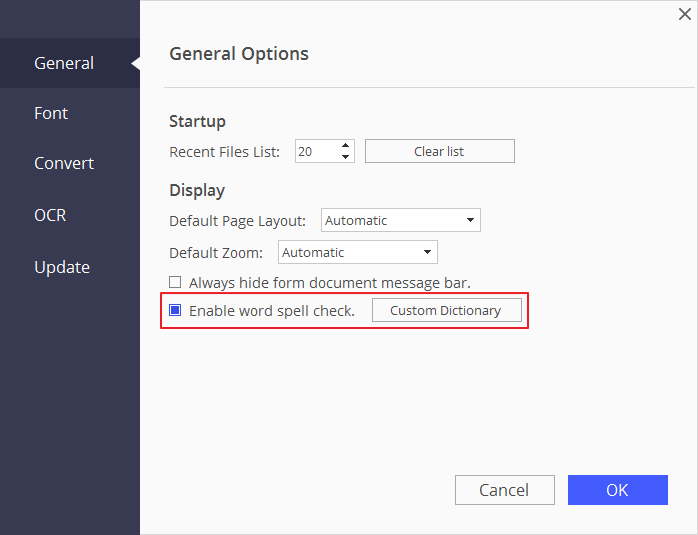Expand the Default Zoom dropdown
This screenshot has height=535, width=698.
427,253
